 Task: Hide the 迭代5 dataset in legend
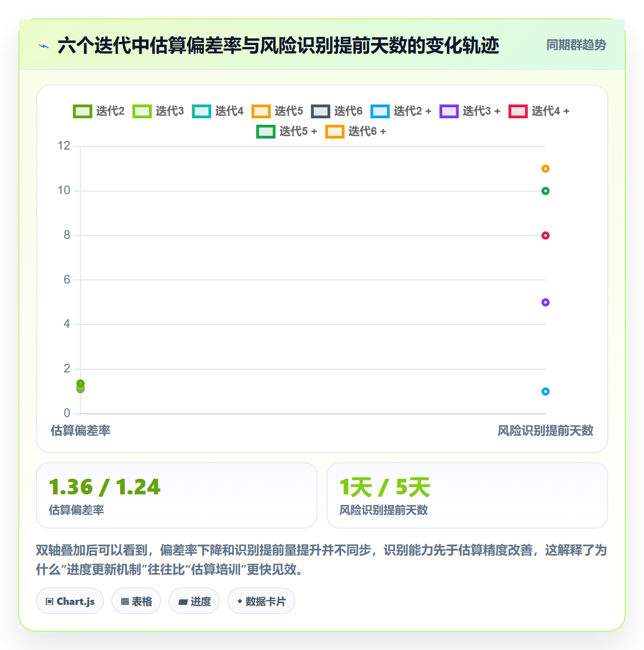277,111
